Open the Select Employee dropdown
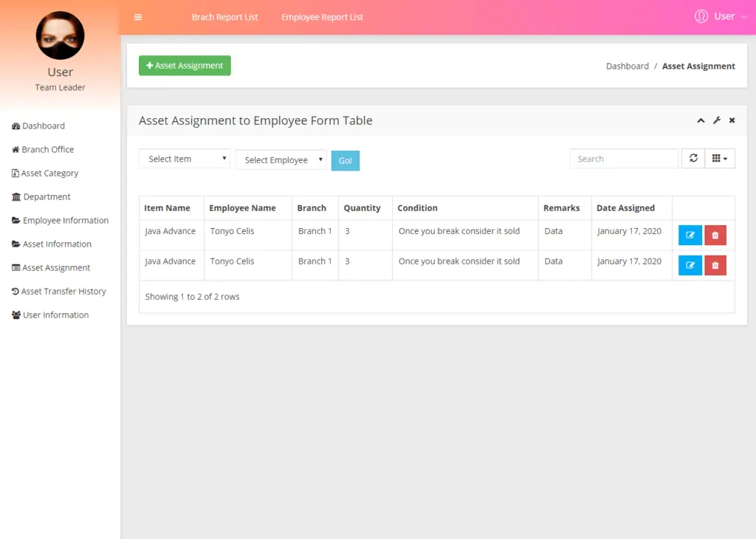 pyautogui.click(x=281, y=159)
